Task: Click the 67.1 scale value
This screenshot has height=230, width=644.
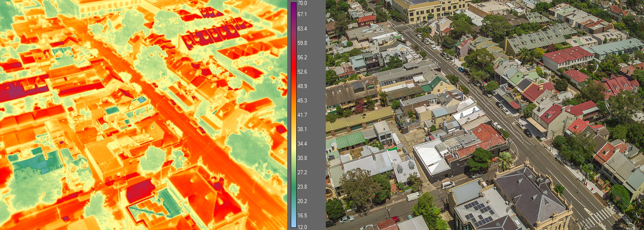Action: (302, 14)
